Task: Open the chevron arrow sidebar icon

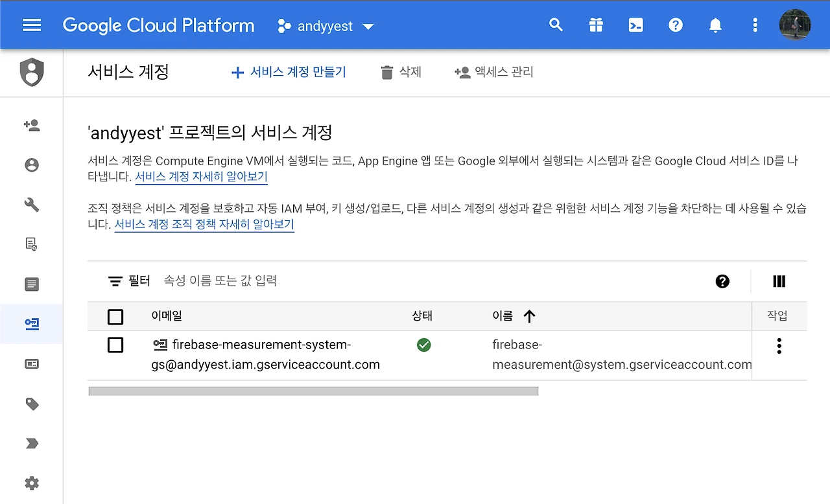Action: (x=32, y=444)
